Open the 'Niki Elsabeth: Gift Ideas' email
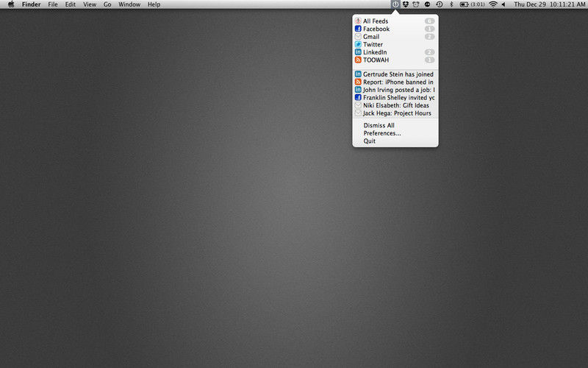Screen dimensions: 588x368 (x=395, y=105)
